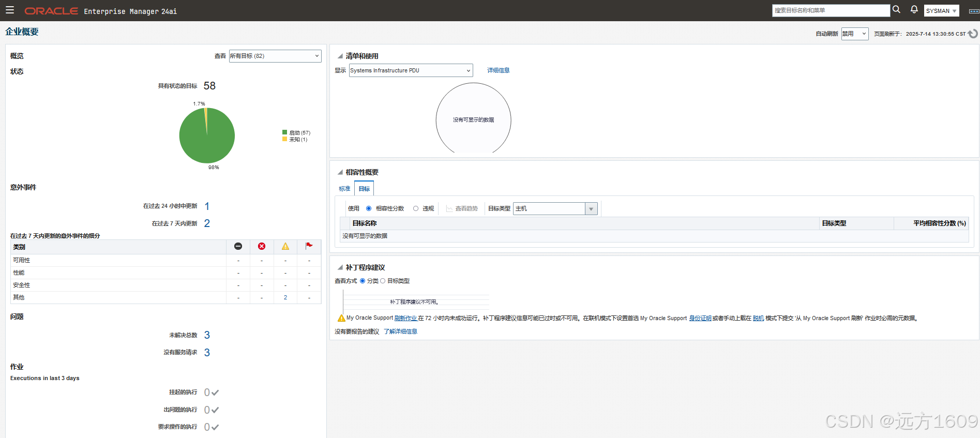Screen dimensions: 980x438
Task: Click incidents updated in last 7 days count
Action: 207,223
